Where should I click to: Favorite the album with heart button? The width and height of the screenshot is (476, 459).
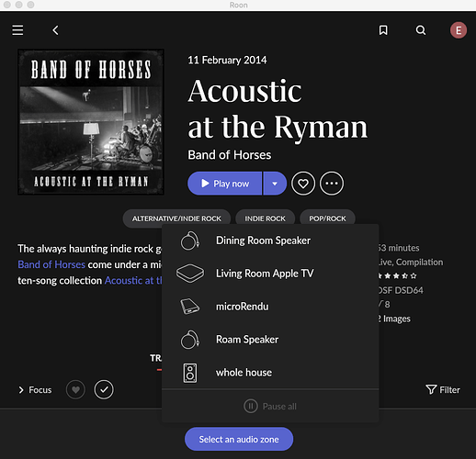pyautogui.click(x=303, y=184)
